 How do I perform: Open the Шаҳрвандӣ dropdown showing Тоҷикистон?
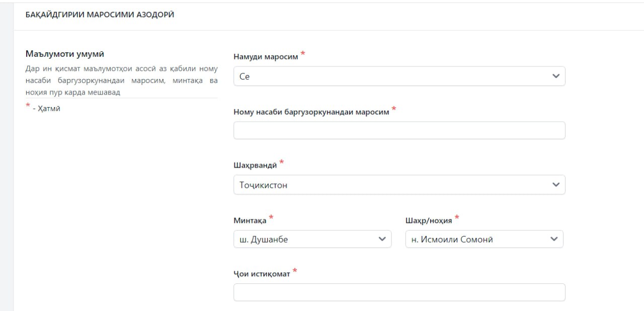(x=392, y=185)
